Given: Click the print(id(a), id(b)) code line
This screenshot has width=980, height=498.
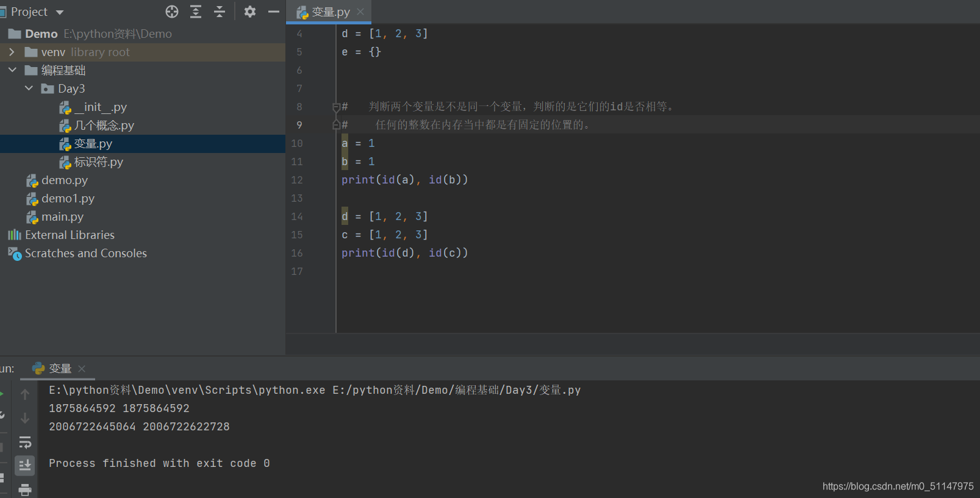Looking at the screenshot, I should [x=404, y=180].
